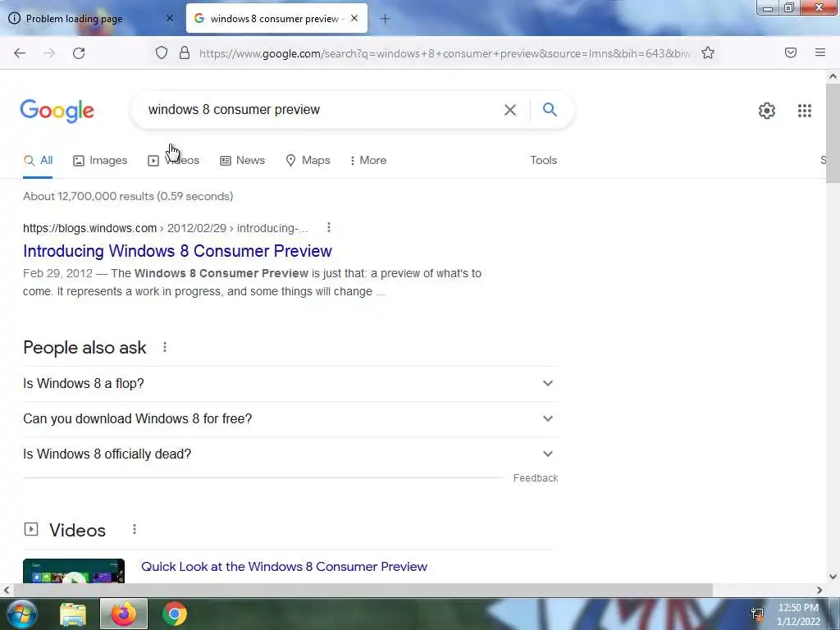Switch to News results

pyautogui.click(x=242, y=160)
